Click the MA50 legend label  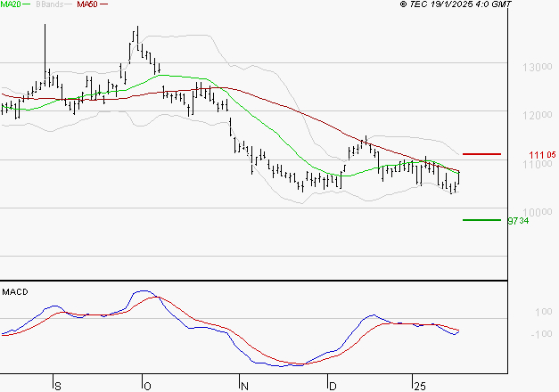tap(87, 5)
